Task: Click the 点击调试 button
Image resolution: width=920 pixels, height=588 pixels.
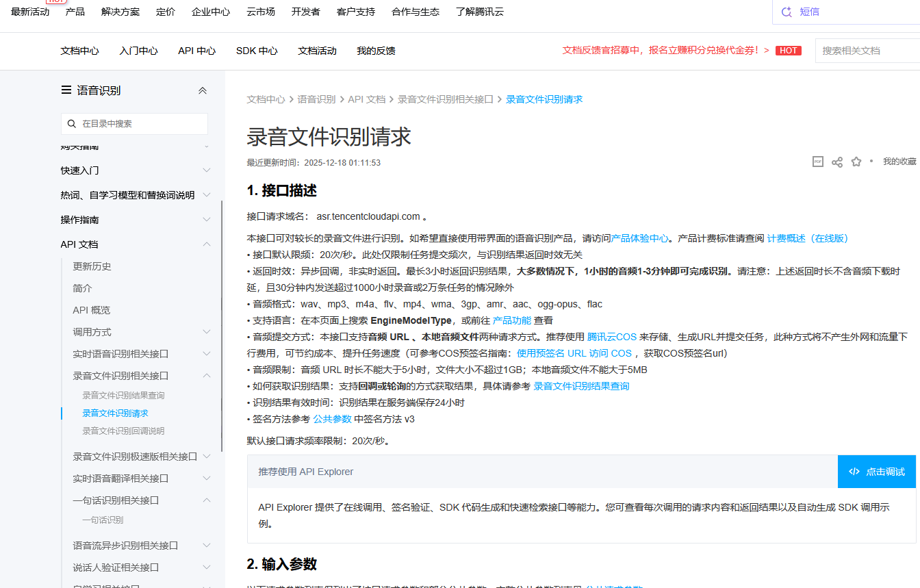Action: click(x=876, y=472)
